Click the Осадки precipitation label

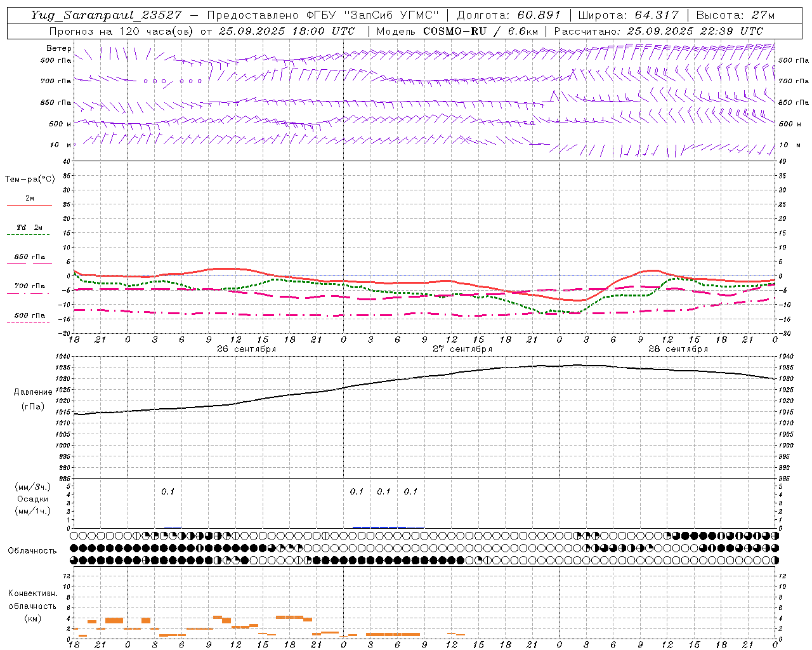pyautogui.click(x=33, y=499)
